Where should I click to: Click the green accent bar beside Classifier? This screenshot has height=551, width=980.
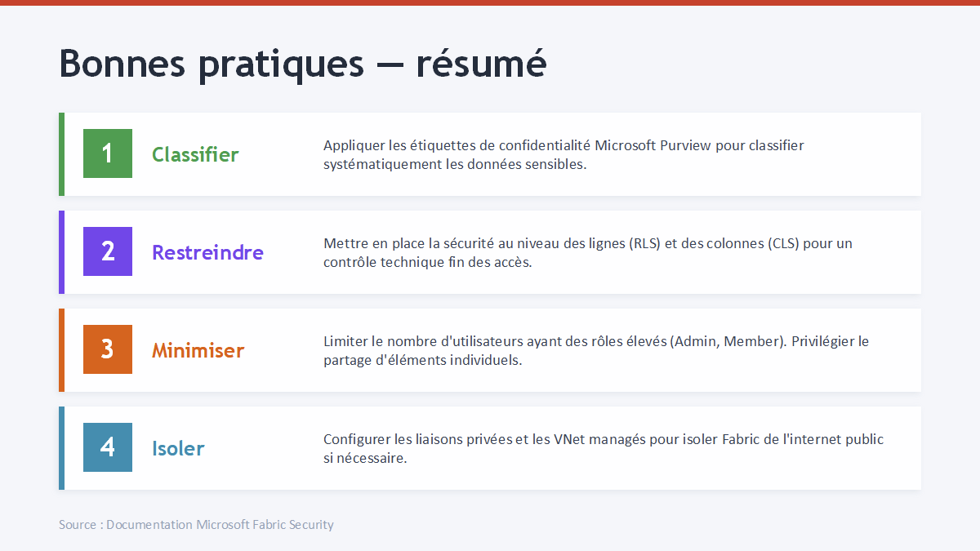[x=61, y=154]
